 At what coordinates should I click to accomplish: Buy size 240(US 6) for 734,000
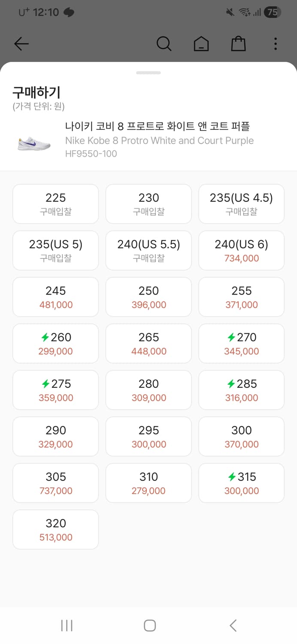pos(241,250)
